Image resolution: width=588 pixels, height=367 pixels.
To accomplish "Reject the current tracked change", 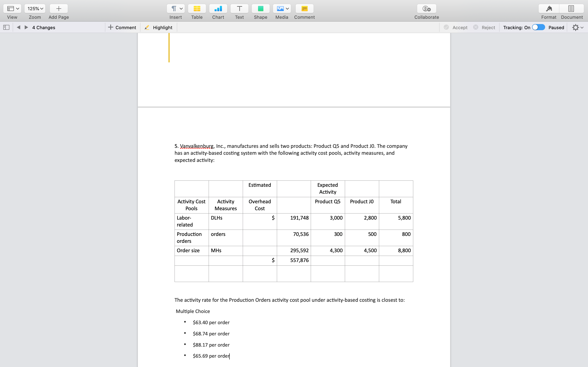I will [x=484, y=27].
